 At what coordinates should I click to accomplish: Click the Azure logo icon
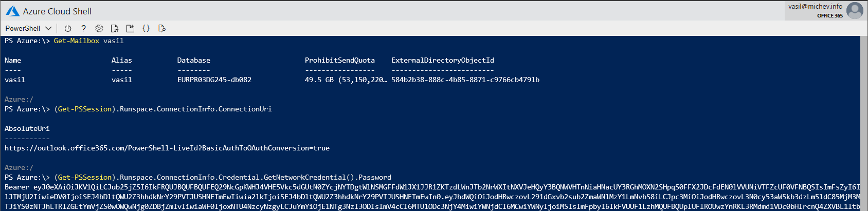(12, 11)
